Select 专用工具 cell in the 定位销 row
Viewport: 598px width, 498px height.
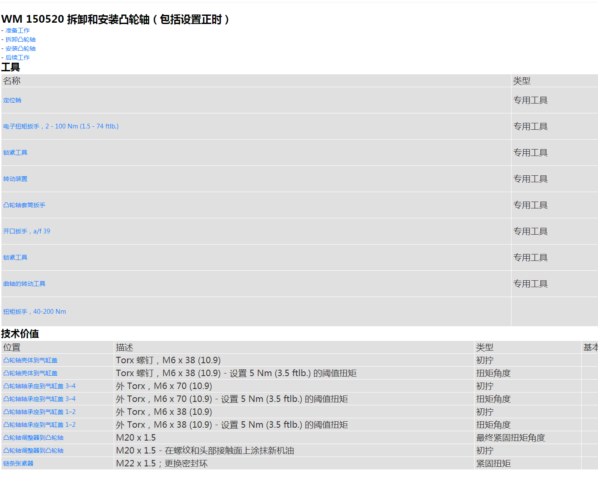point(555,100)
